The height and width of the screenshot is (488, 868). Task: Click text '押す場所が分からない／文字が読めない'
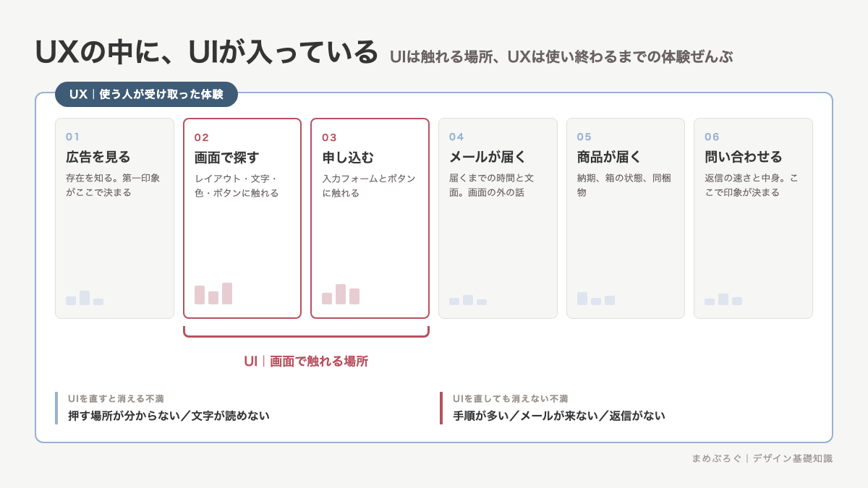[169, 416]
